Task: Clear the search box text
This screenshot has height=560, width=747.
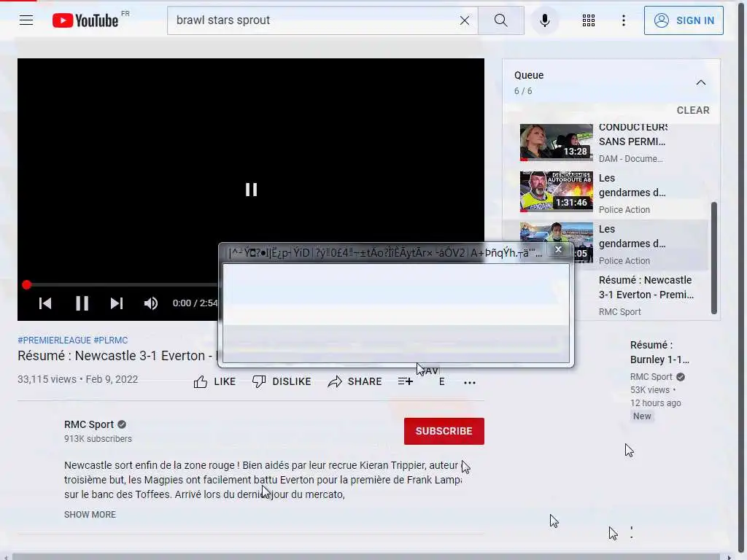Action: [465, 20]
